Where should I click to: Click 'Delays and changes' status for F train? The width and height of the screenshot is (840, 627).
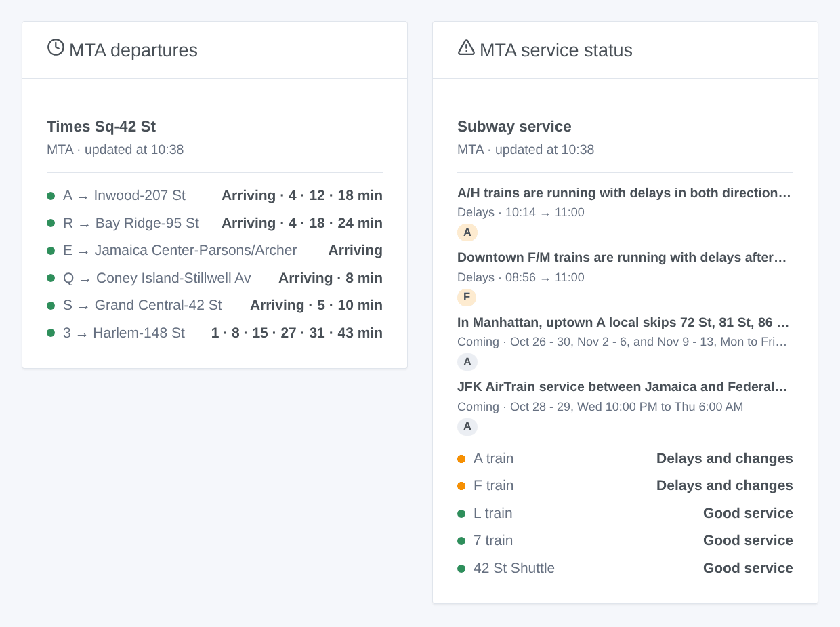point(725,486)
